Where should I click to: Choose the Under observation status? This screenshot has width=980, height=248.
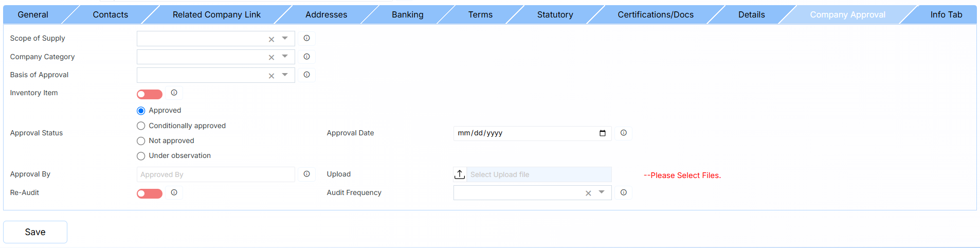[141, 156]
